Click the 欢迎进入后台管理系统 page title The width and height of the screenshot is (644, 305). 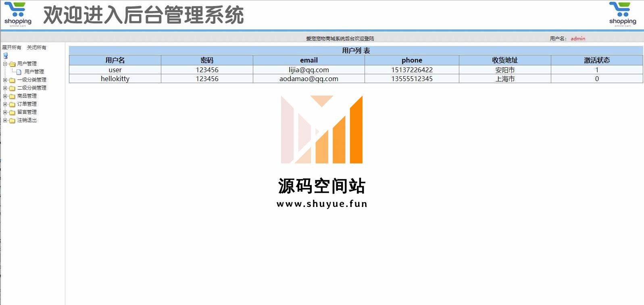(x=144, y=15)
